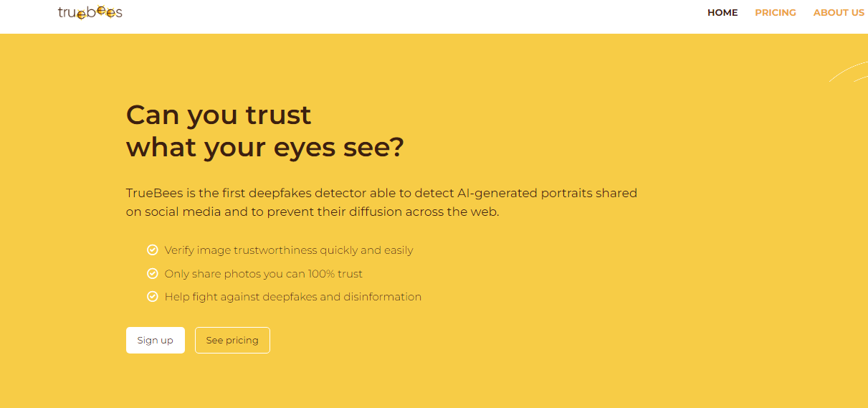Open the PRICING page from navigation

776,13
